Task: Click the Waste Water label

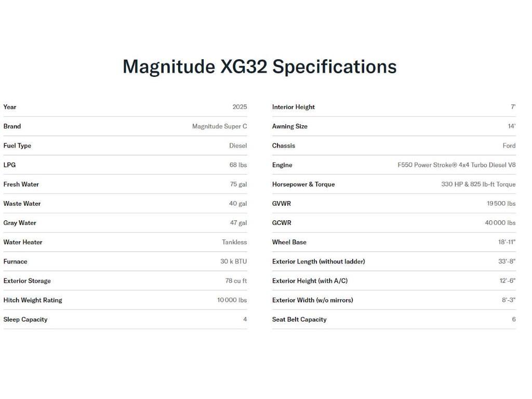Action: [x=22, y=204]
